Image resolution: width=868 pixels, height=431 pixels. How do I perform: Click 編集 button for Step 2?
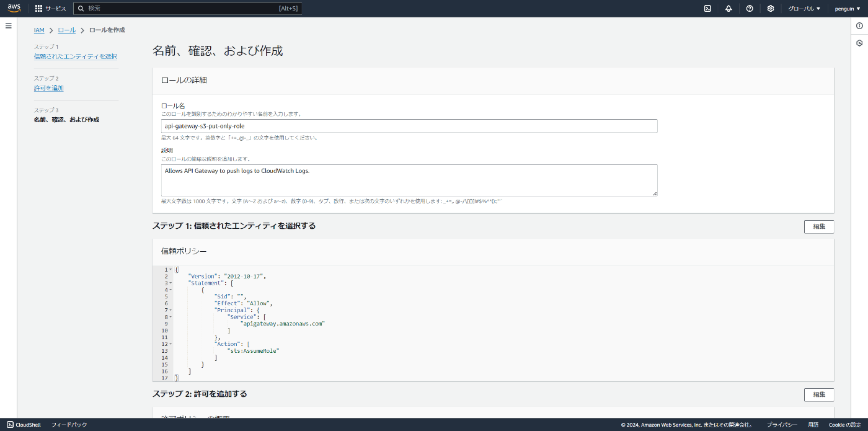[819, 394]
